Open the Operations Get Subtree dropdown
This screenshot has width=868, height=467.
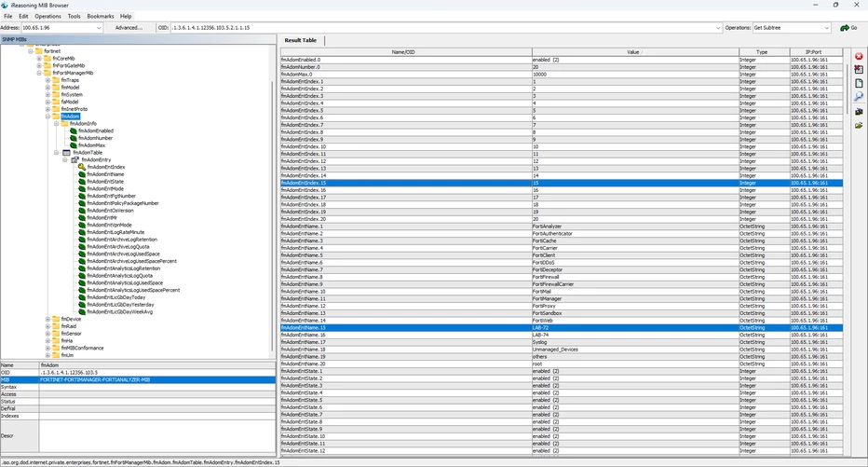[x=826, y=28]
